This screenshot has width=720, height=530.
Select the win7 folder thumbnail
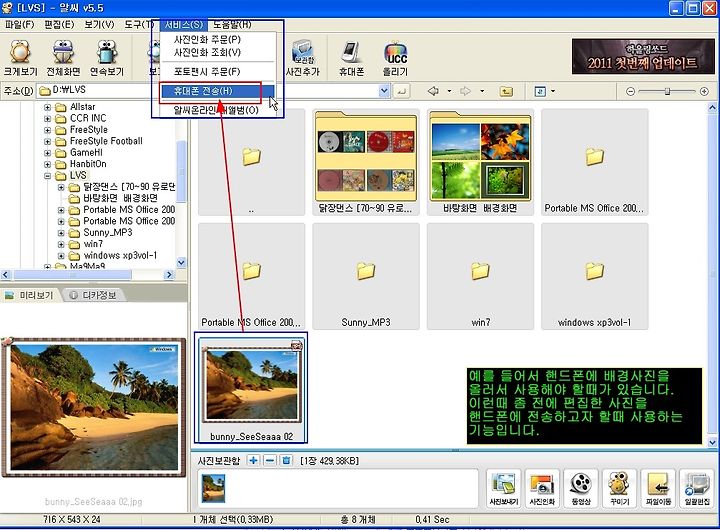(x=480, y=276)
